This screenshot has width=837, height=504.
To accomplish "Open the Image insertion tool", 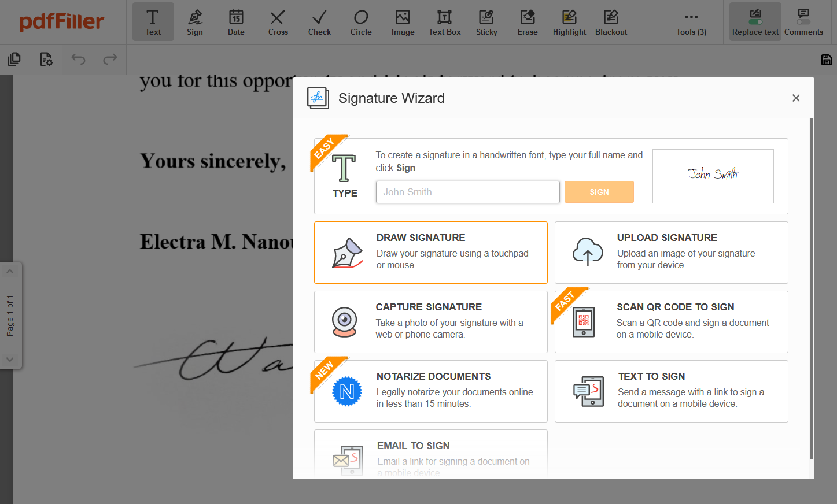I will coord(403,21).
